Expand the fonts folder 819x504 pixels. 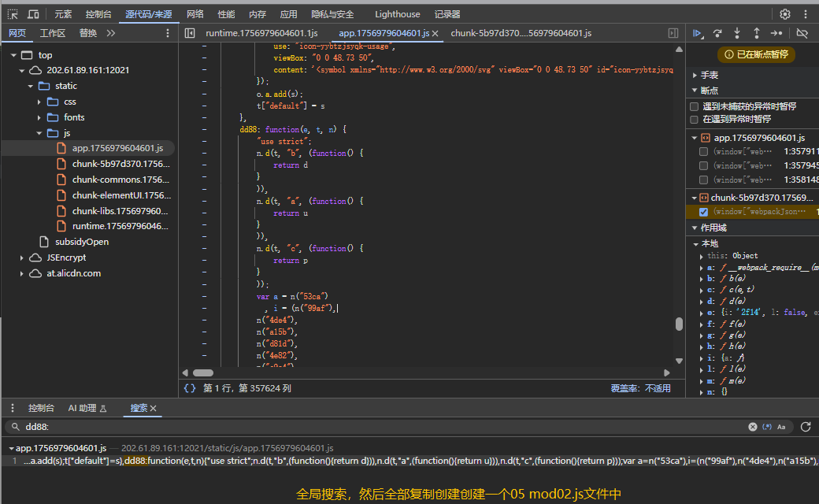tap(39, 117)
